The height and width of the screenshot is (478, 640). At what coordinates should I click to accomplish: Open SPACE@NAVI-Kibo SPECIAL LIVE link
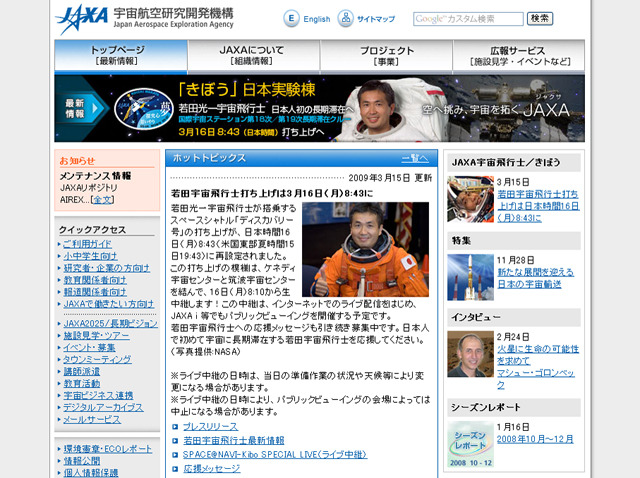275,454
